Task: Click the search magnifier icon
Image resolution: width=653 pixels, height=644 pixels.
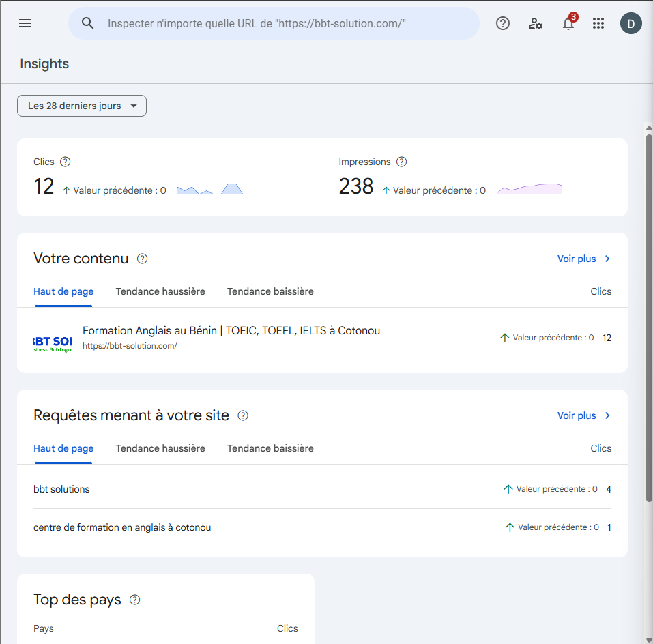Action: (x=87, y=23)
